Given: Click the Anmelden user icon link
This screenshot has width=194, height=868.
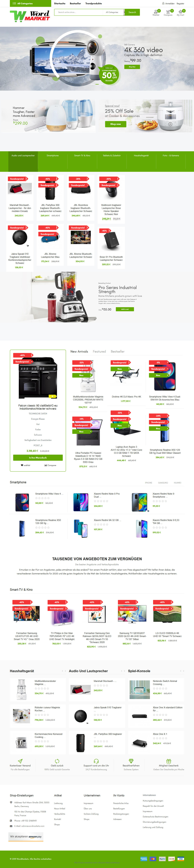Looking at the screenshot, I should pyautogui.click(x=163, y=3).
